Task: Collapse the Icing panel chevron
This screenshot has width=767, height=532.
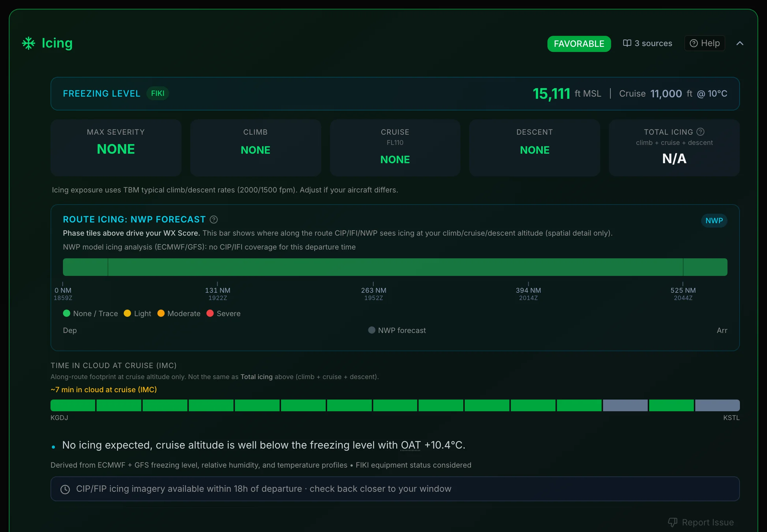Action: click(740, 43)
